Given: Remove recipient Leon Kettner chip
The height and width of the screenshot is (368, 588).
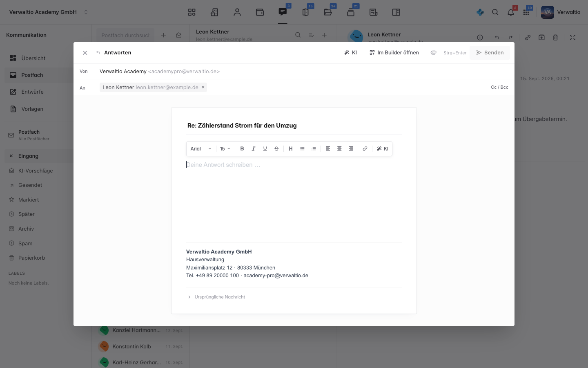Looking at the screenshot, I should (203, 87).
